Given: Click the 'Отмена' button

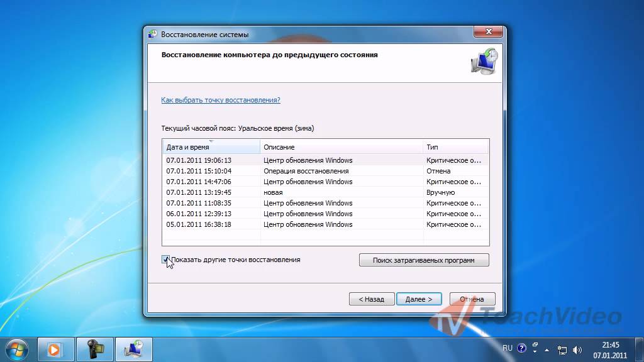Looking at the screenshot, I should tap(472, 299).
